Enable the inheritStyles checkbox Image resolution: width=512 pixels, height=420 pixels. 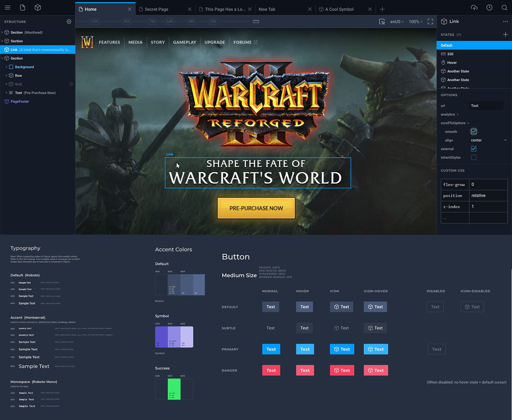click(x=474, y=157)
